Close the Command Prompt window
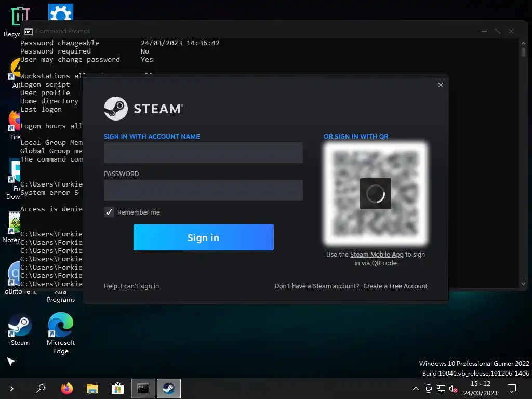The image size is (532, 399). pos(511,31)
